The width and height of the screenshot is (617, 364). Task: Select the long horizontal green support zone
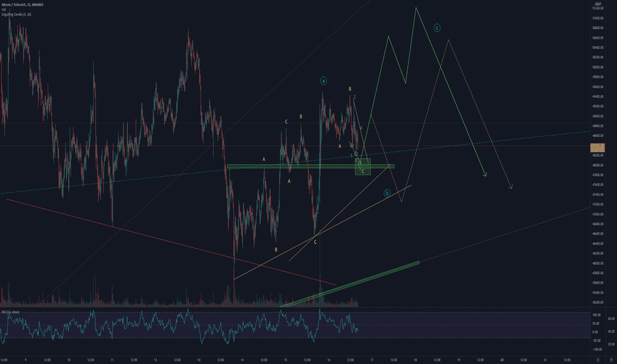[310, 167]
